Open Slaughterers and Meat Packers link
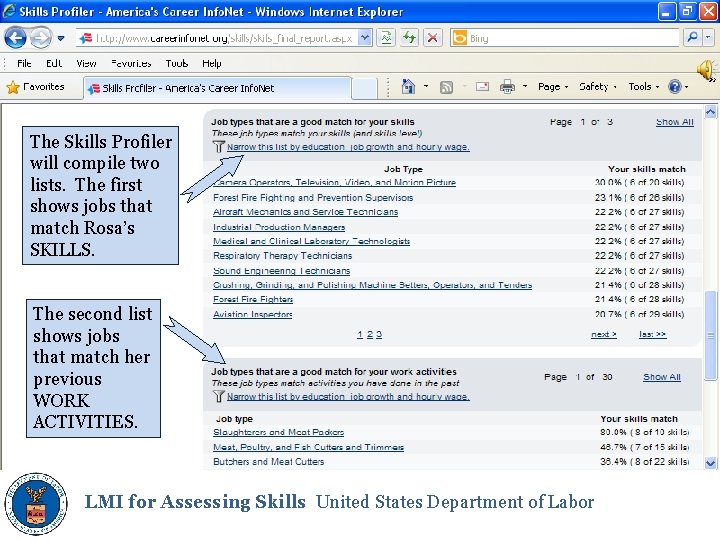This screenshot has width=720, height=540. click(x=278, y=433)
